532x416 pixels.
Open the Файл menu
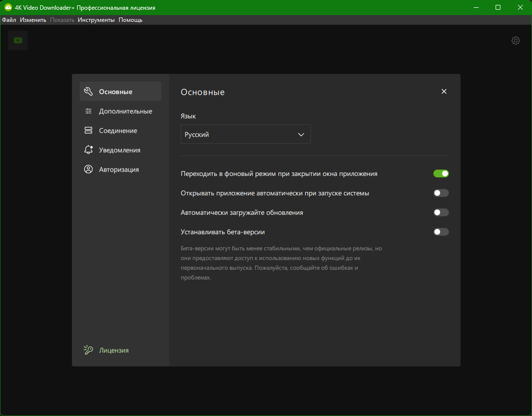point(9,20)
